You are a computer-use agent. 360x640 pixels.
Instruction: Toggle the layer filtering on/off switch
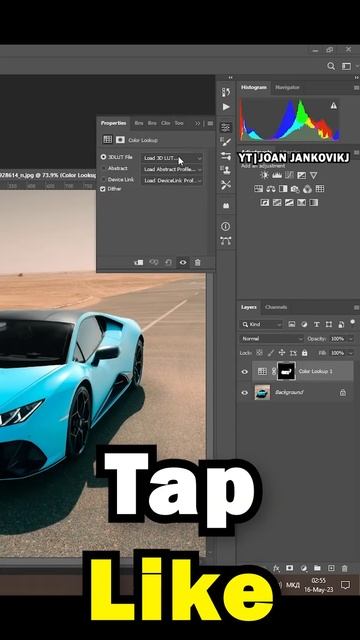(x=352, y=322)
